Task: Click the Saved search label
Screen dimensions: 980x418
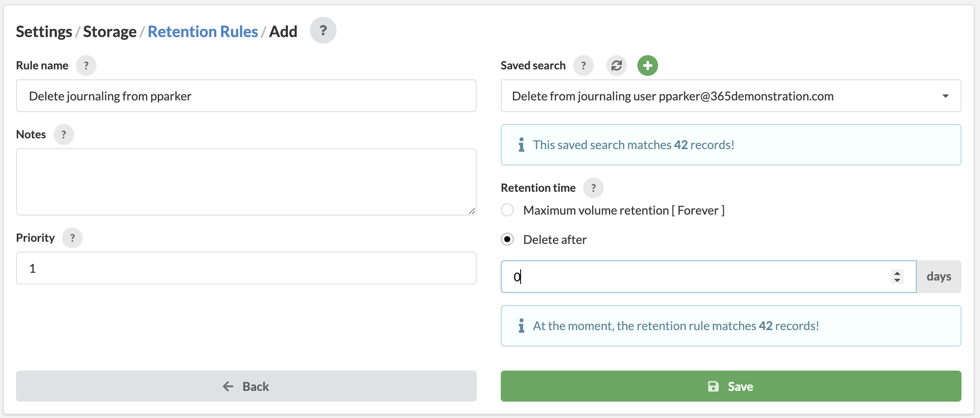Action: (x=533, y=66)
